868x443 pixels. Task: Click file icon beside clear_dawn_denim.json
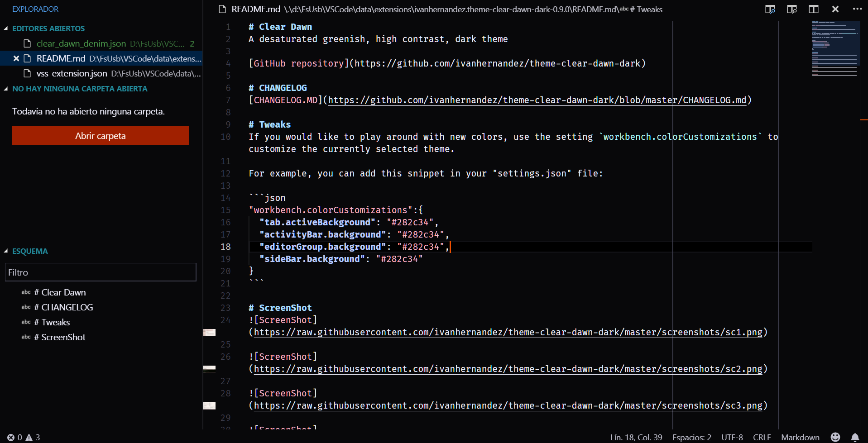[x=27, y=43]
